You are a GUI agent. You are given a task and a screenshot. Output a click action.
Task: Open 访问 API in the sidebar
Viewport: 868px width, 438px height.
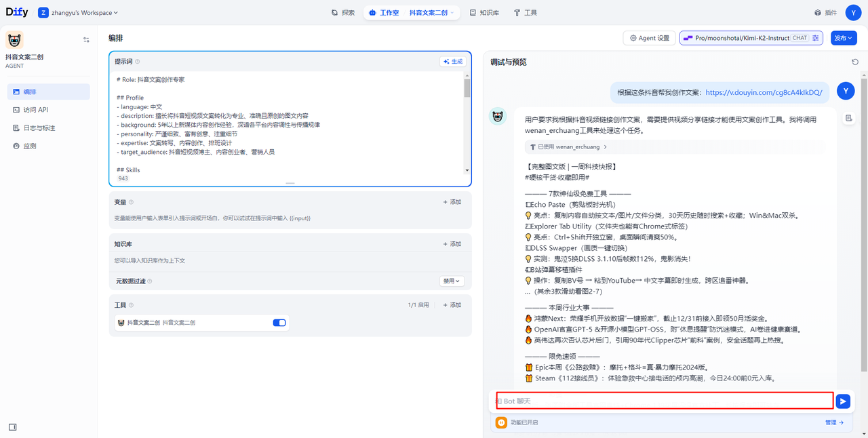click(x=35, y=110)
